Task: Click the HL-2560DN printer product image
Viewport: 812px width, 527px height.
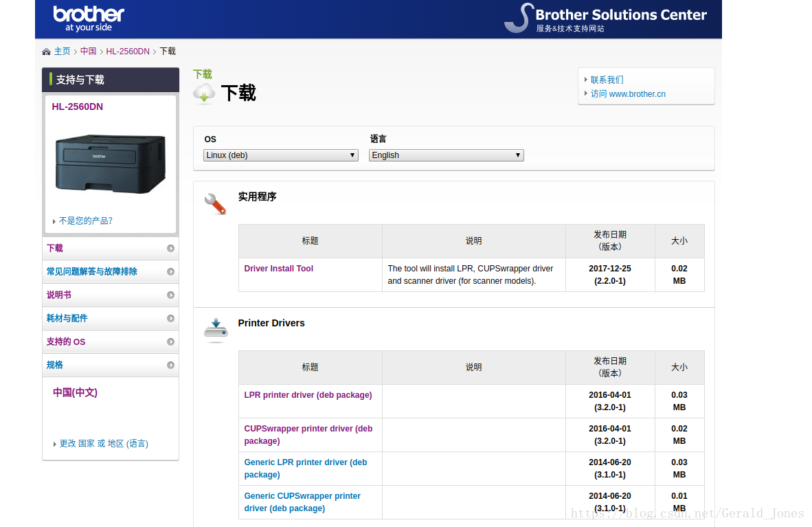Action: [111, 164]
